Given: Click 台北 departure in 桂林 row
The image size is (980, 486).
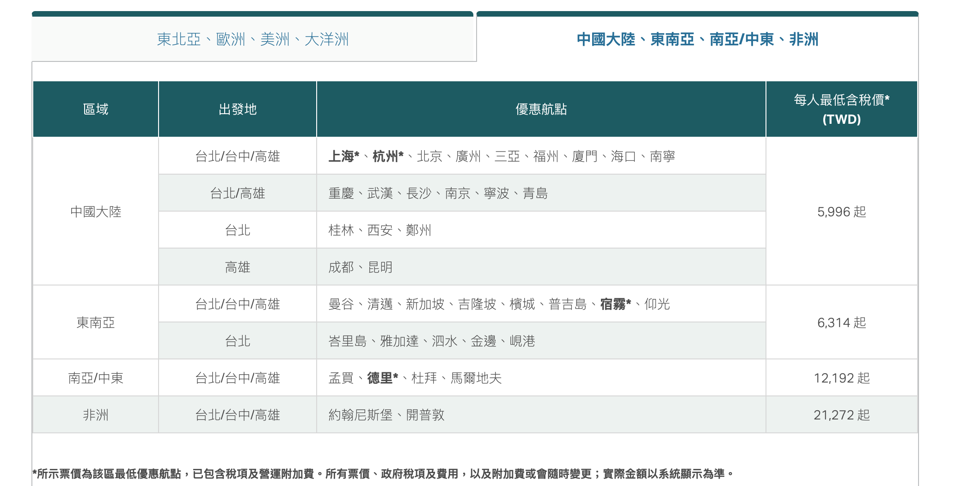Looking at the screenshot, I should [238, 230].
